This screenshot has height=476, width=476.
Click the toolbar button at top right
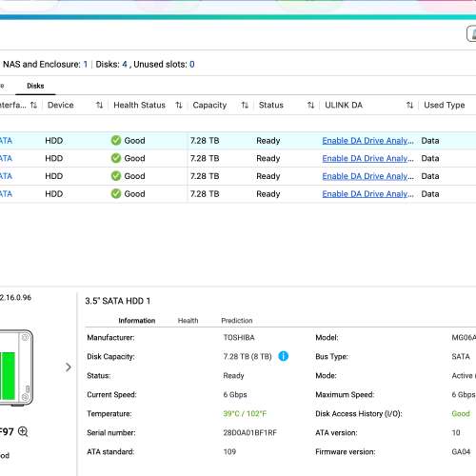pos(471,33)
